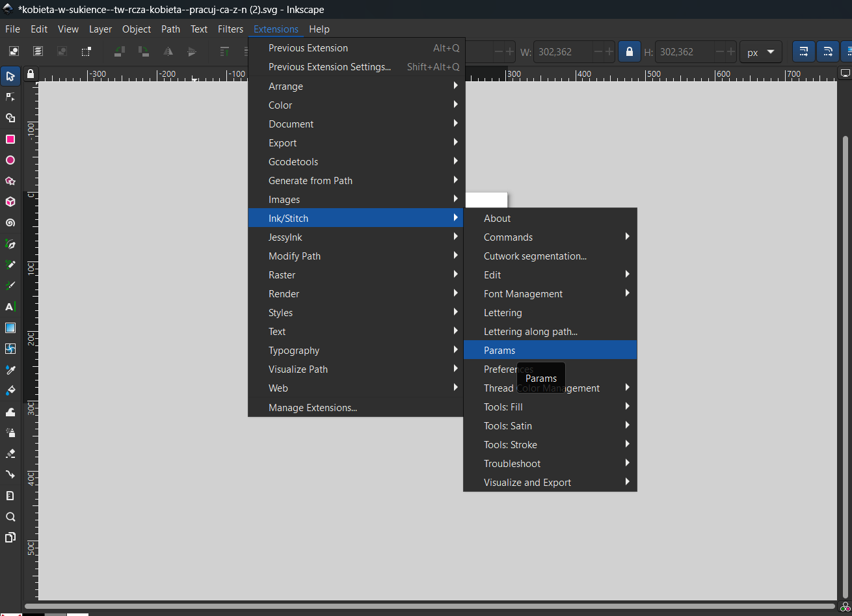The height and width of the screenshot is (616, 852).
Task: Select the Selector arrow tool
Action: coord(10,76)
